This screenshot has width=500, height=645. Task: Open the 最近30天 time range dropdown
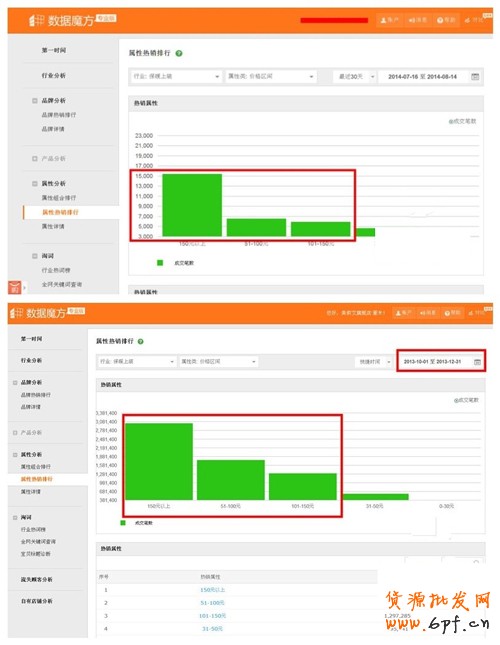[354, 77]
